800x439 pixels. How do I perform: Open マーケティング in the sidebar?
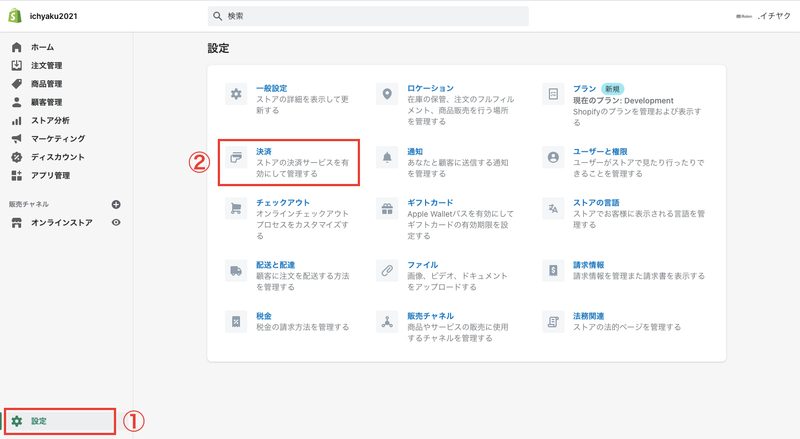coord(58,139)
